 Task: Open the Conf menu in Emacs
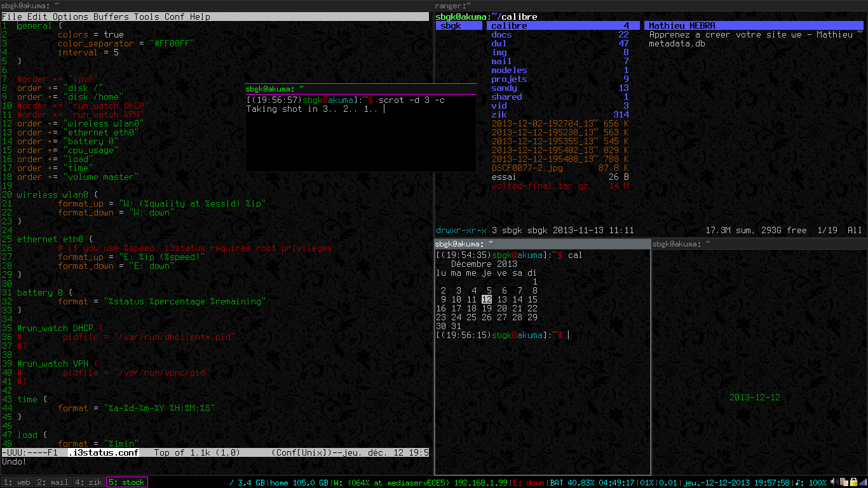point(174,17)
